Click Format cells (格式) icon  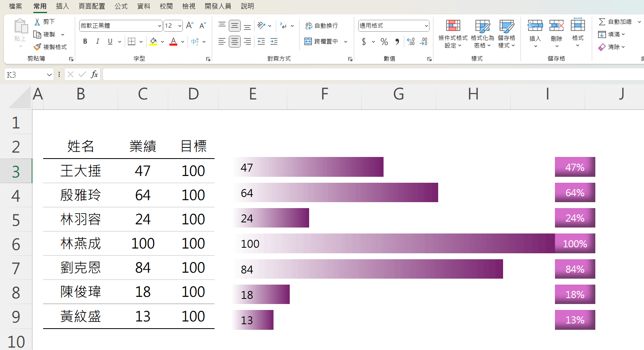pyautogui.click(x=578, y=25)
